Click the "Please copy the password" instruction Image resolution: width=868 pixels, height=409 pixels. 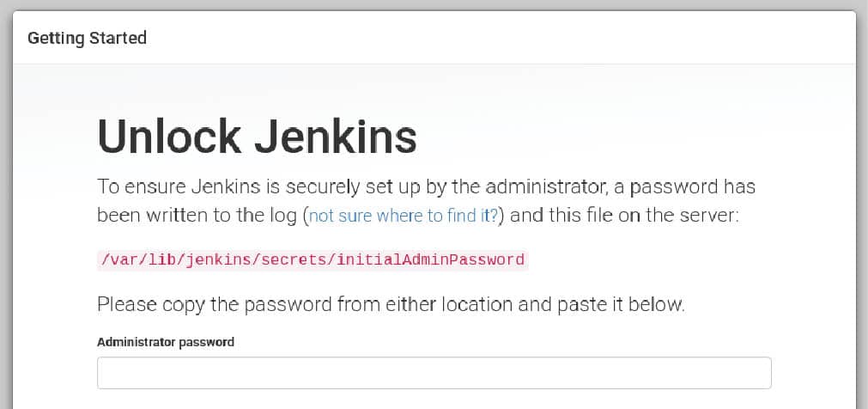[x=390, y=304]
